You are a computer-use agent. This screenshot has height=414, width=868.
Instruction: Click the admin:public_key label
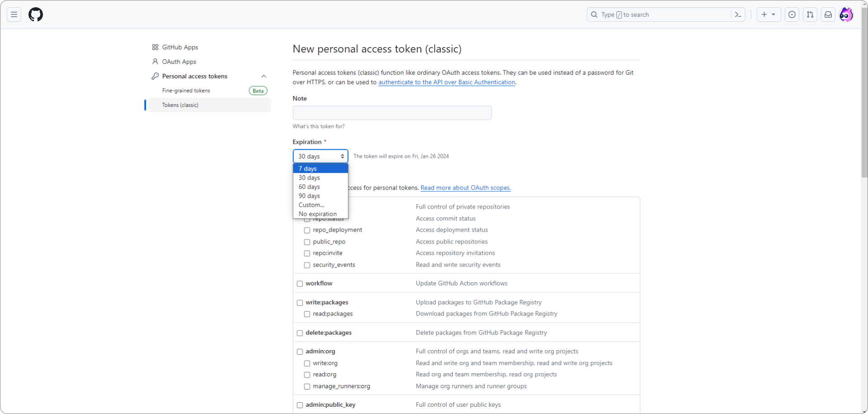pyautogui.click(x=330, y=404)
